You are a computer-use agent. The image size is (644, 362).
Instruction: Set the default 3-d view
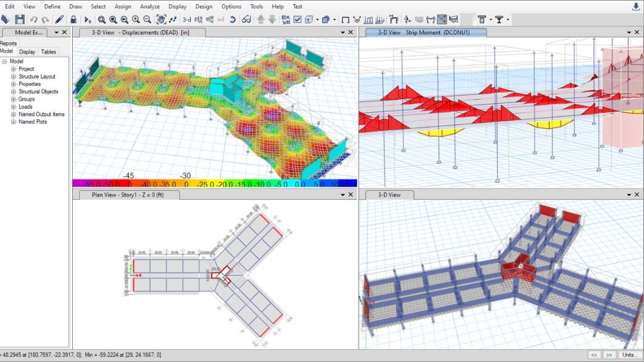point(187,20)
